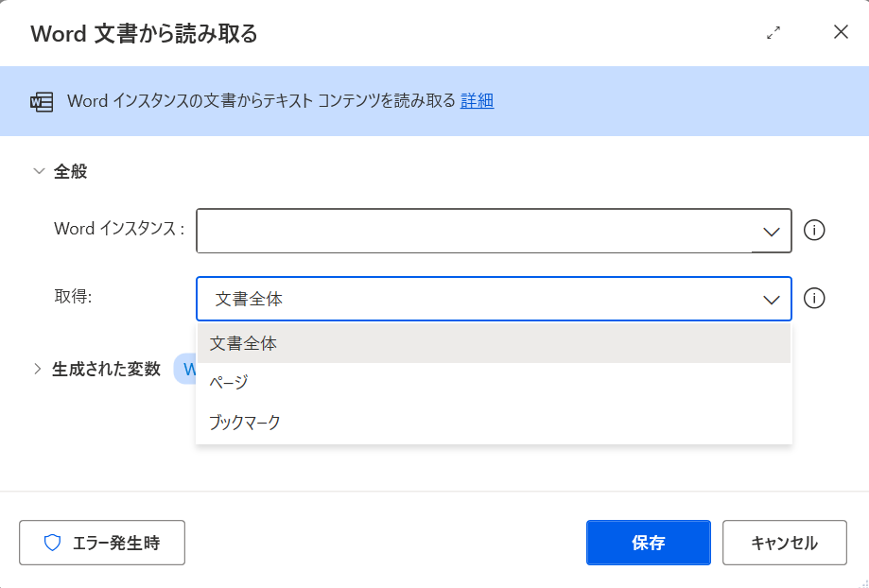Open the エラー発生時 settings button
The height and width of the screenshot is (588, 869).
point(102,543)
